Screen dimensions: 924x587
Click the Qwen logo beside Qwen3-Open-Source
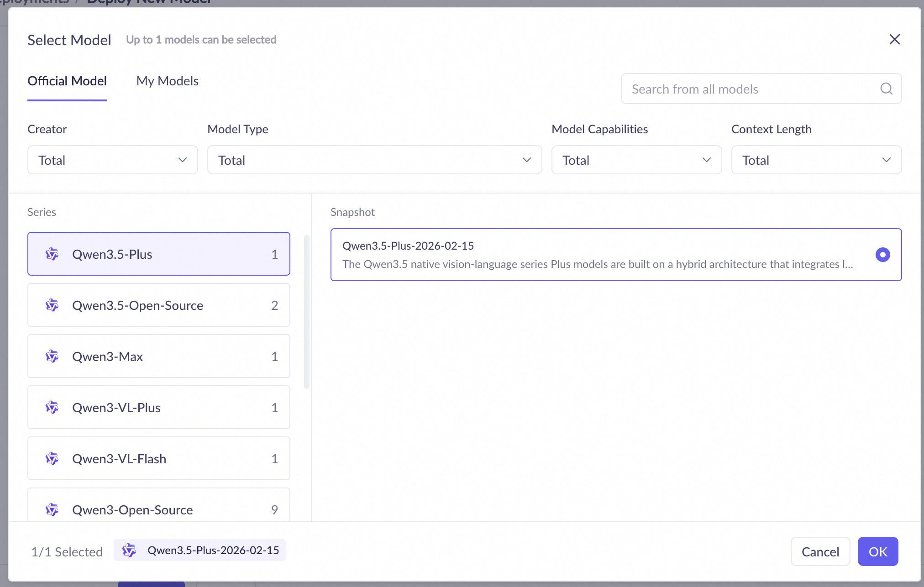tap(52, 510)
